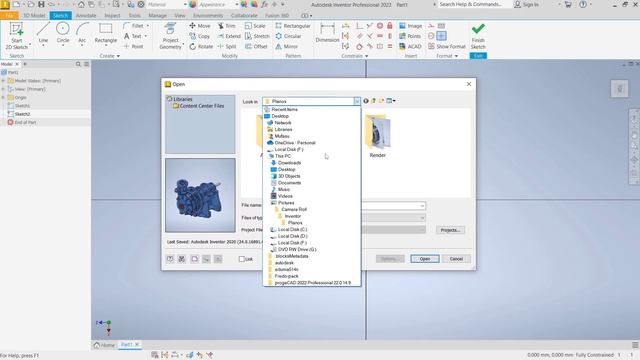This screenshot has width=640, height=360.
Task: Select the Rectangle sketch tool
Action: click(x=106, y=33)
